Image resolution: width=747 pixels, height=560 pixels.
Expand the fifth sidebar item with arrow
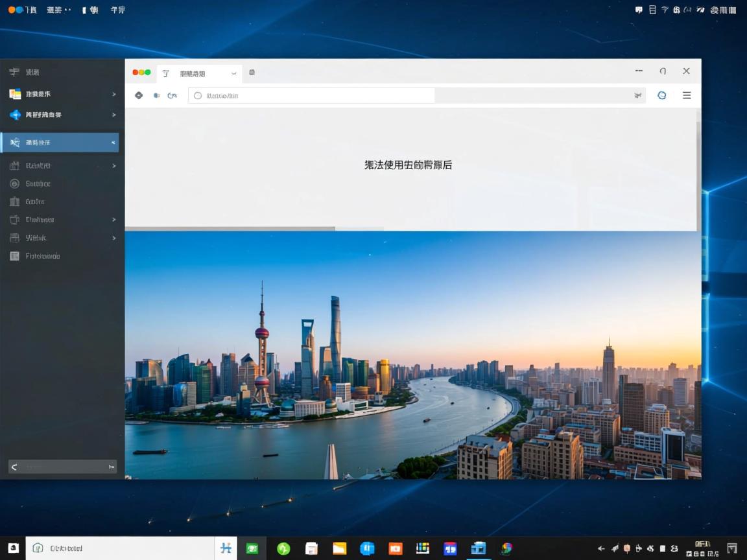[x=113, y=165]
